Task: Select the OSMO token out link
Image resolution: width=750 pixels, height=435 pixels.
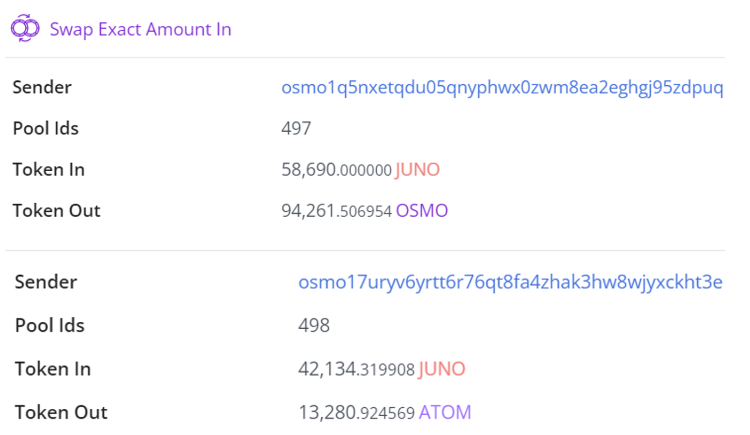Action: click(x=422, y=211)
